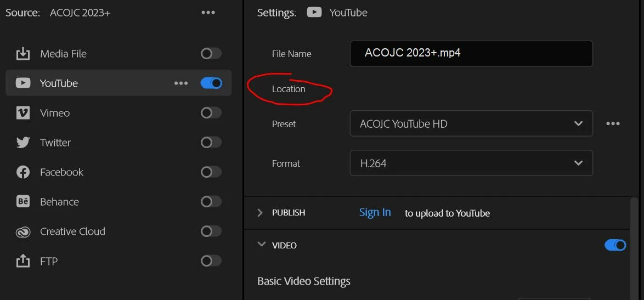This screenshot has width=644, height=300.
Task: Click the Twitter bird icon
Action: (x=23, y=143)
